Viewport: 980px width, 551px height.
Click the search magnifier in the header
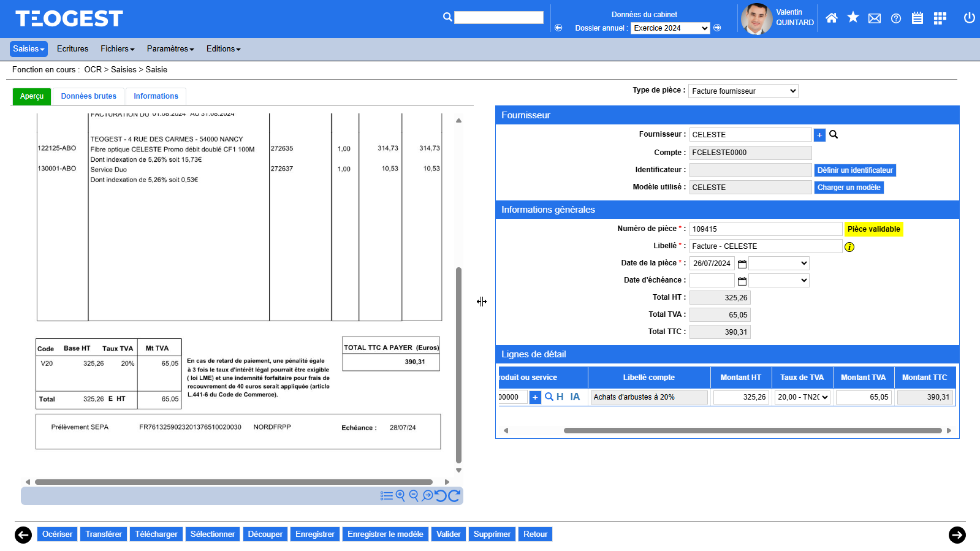click(447, 17)
